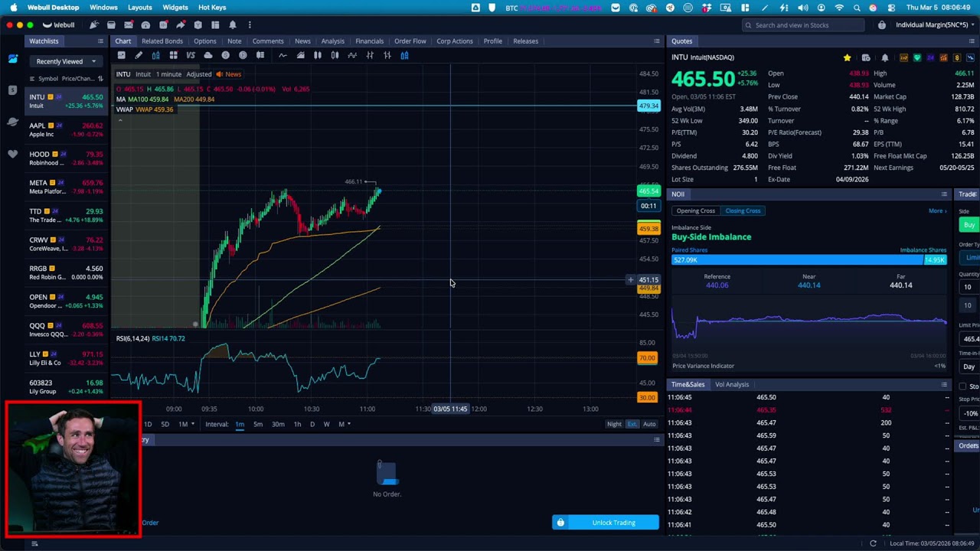Click the share arrow icon in Webull toolbar
980x551 pixels.
point(181,24)
